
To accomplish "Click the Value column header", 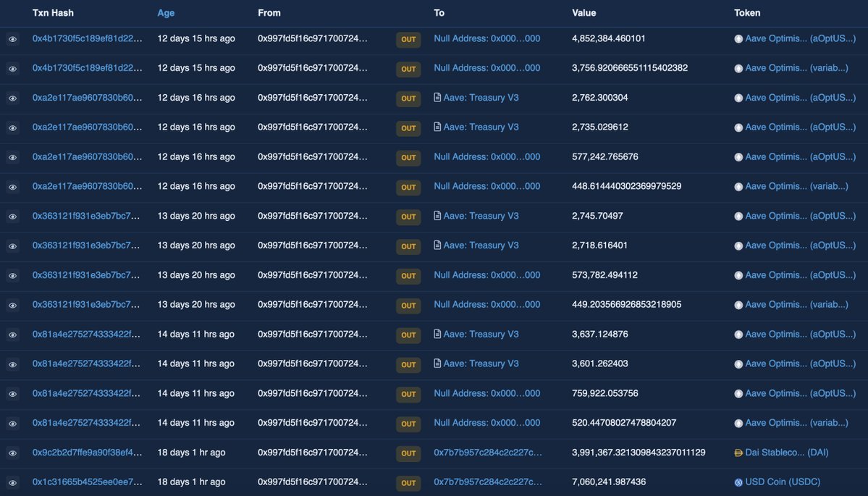I will [x=584, y=13].
